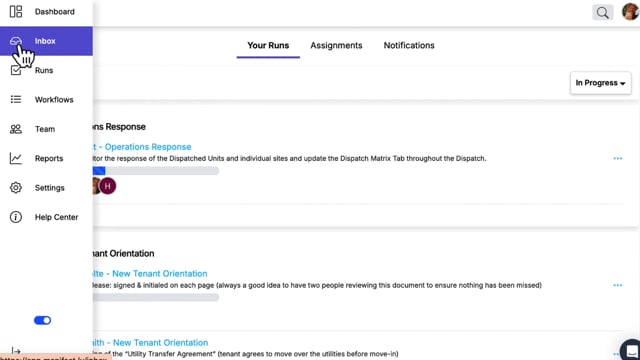The width and height of the screenshot is (640, 360).
Task: Click the Help Center info icon
Action: pos(16,217)
